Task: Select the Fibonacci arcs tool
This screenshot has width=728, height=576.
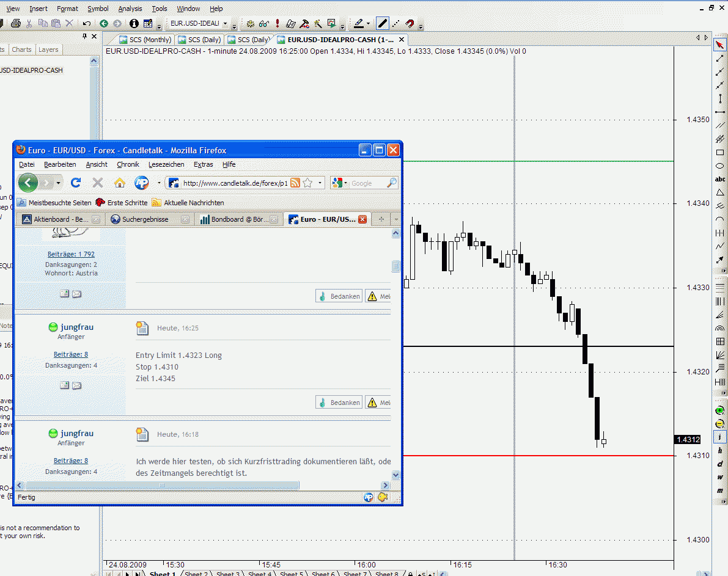Action: 719,328
